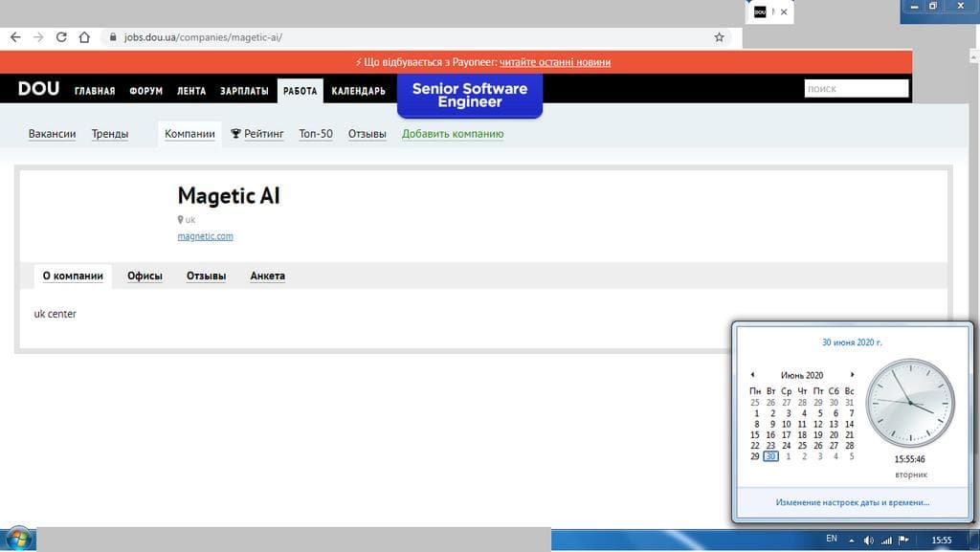The image size is (980, 552).
Task: Click the поиск search field
Action: pyautogui.click(x=857, y=89)
